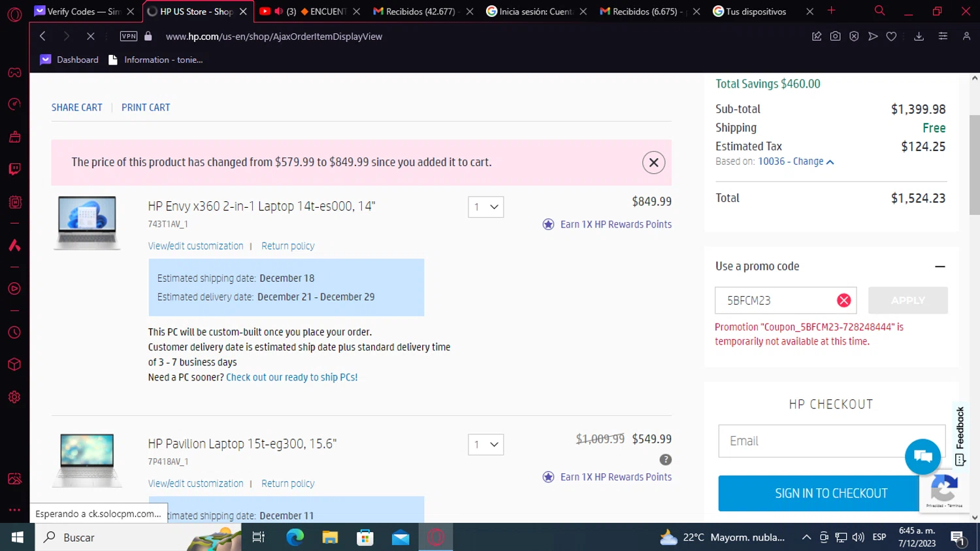The image size is (980, 551).
Task: Open GX Corner gamepad icon in sidebar
Action: [14, 73]
